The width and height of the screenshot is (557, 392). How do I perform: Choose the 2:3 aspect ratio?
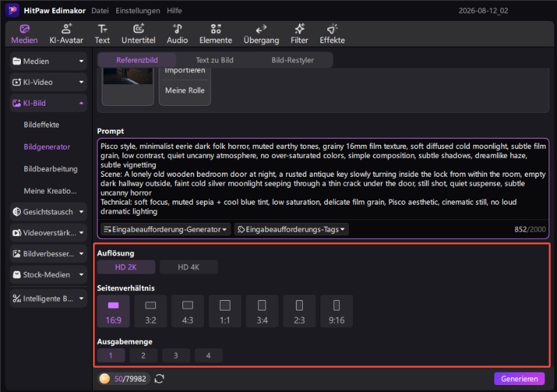299,311
